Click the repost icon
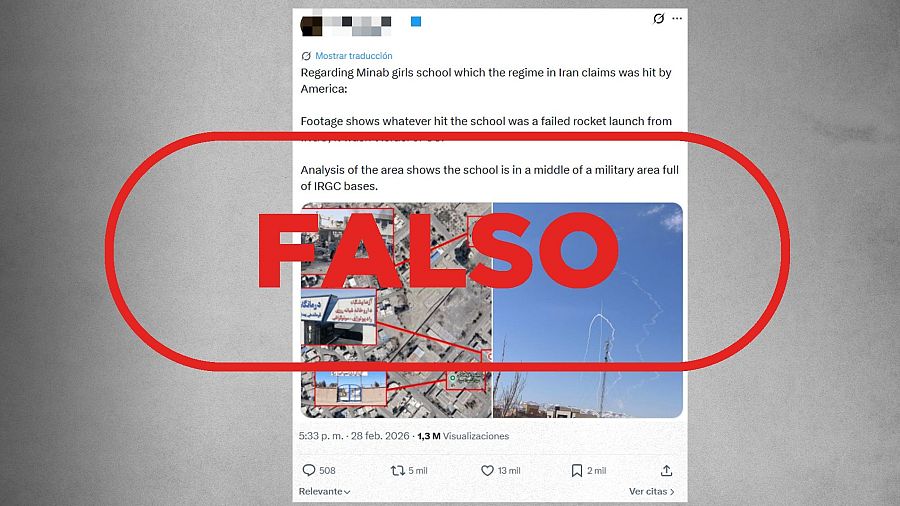The height and width of the screenshot is (506, 900). [397, 470]
